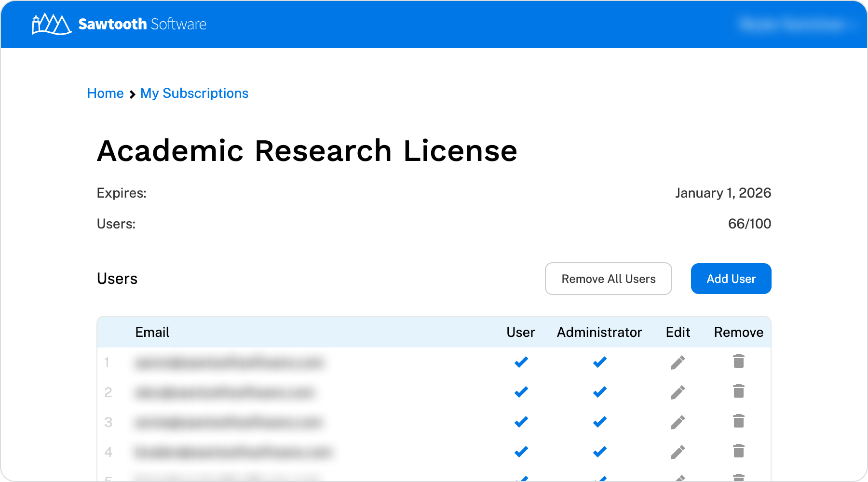The height and width of the screenshot is (482, 868).
Task: Click the trash icon in row 3
Action: [738, 421]
